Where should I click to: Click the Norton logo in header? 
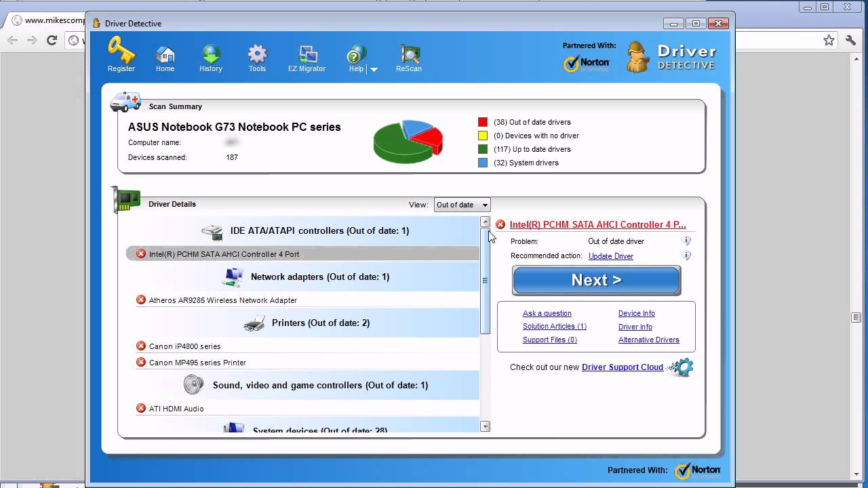[587, 63]
